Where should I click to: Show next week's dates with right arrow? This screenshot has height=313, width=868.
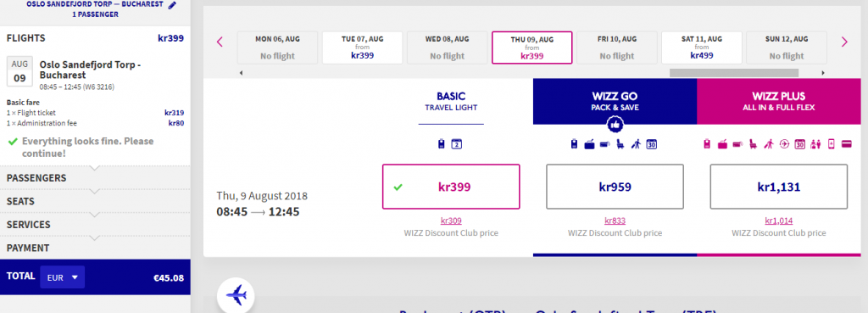click(844, 42)
